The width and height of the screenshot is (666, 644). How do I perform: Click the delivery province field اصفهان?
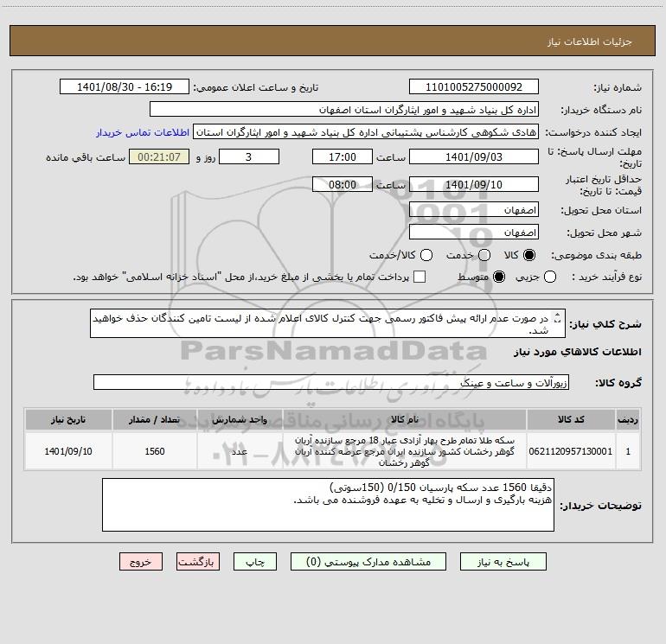pyautogui.click(x=474, y=209)
